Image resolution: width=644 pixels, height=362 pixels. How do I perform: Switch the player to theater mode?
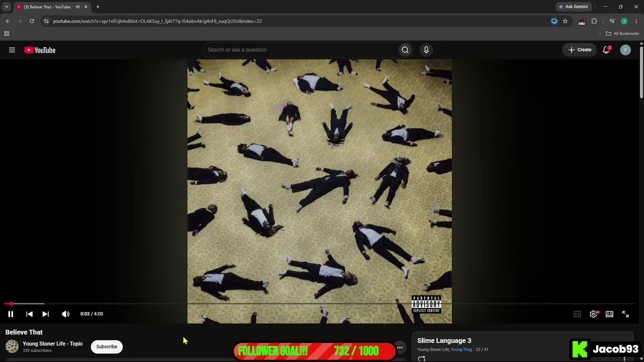(609, 314)
